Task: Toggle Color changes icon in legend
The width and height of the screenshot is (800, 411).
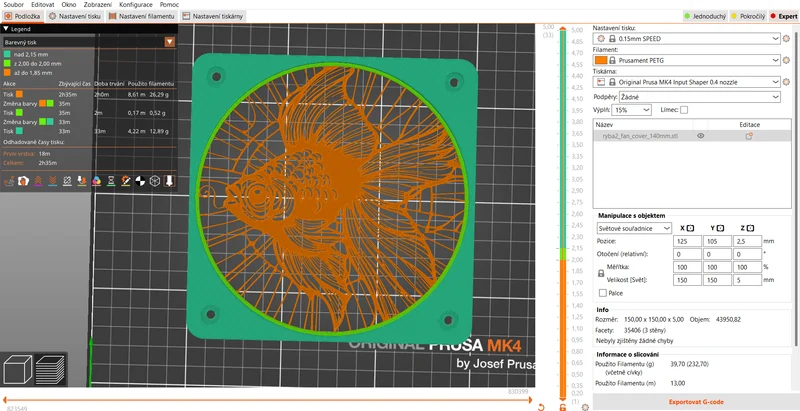Action: coord(96,181)
